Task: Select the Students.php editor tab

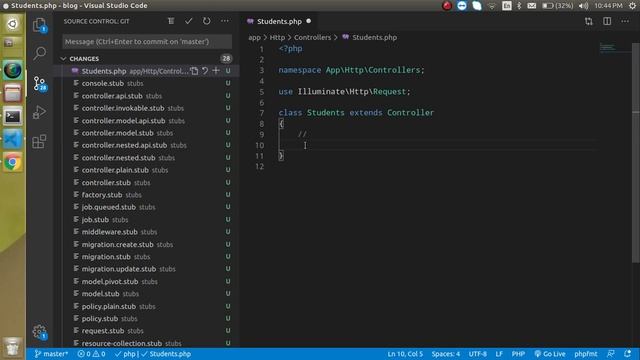Action: point(279,21)
